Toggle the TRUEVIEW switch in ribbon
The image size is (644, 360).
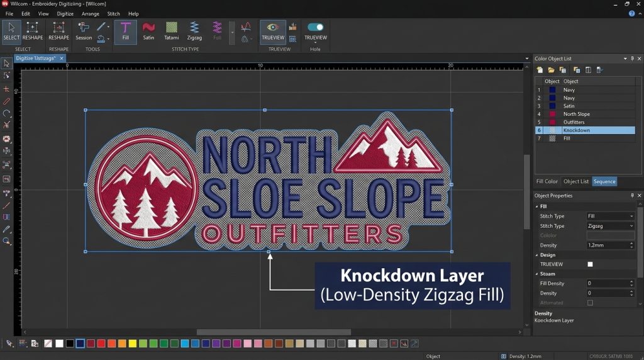[x=316, y=27]
